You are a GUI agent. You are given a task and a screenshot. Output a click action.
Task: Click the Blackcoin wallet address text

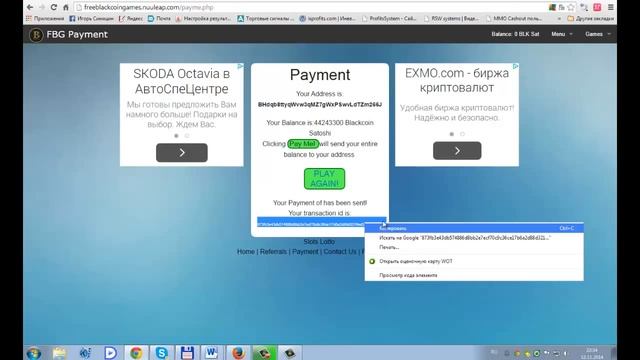(320, 104)
